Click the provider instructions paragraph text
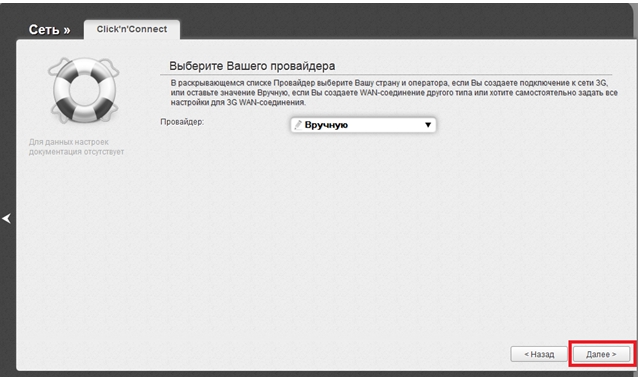The width and height of the screenshot is (640, 377). [x=394, y=93]
